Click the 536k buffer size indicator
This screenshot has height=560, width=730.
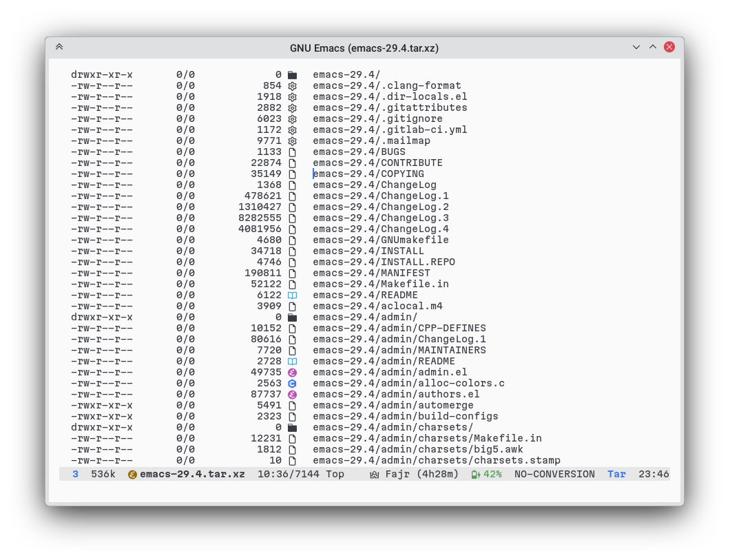[103, 475]
